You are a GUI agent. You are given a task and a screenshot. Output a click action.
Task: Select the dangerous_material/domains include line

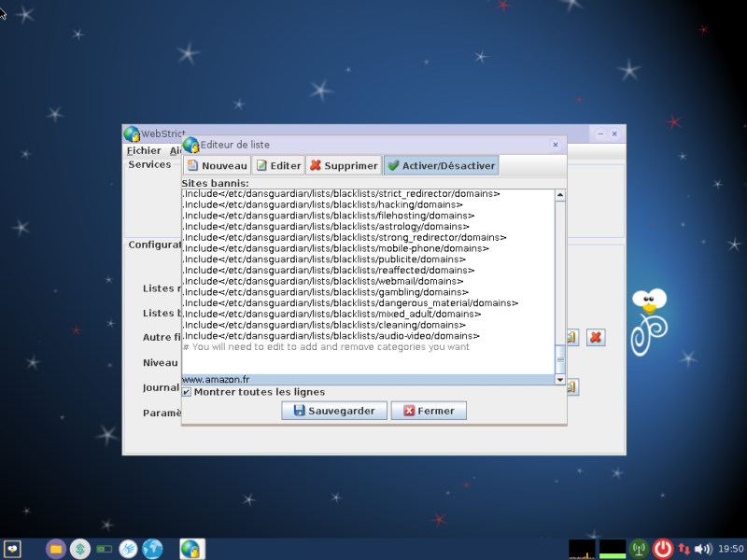coord(368,303)
